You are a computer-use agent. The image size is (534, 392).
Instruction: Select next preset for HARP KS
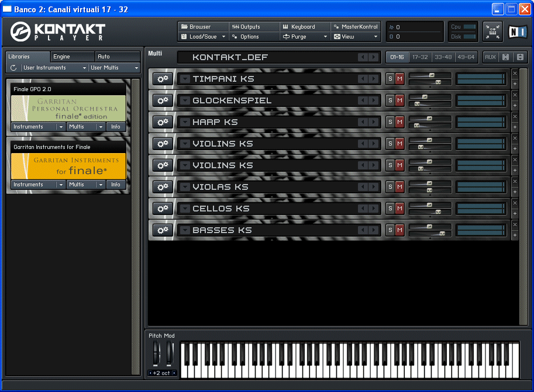(374, 122)
